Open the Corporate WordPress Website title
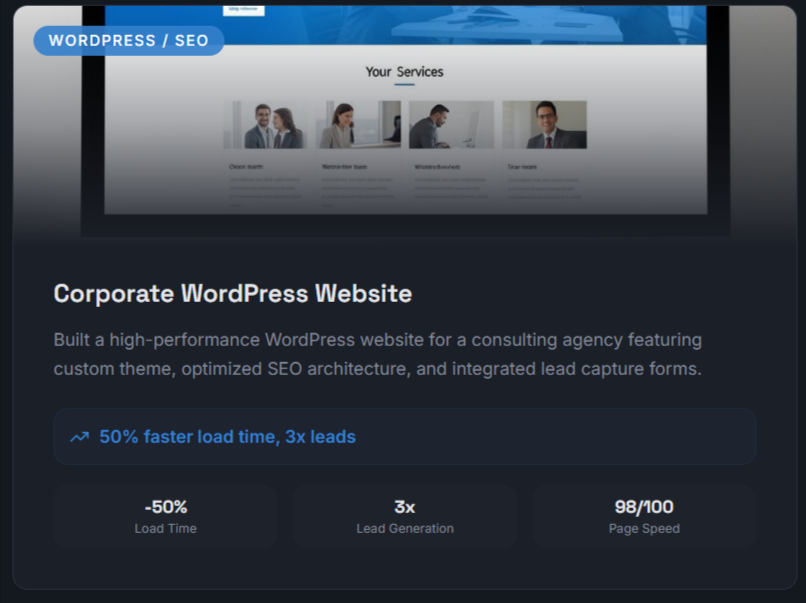 point(232,293)
